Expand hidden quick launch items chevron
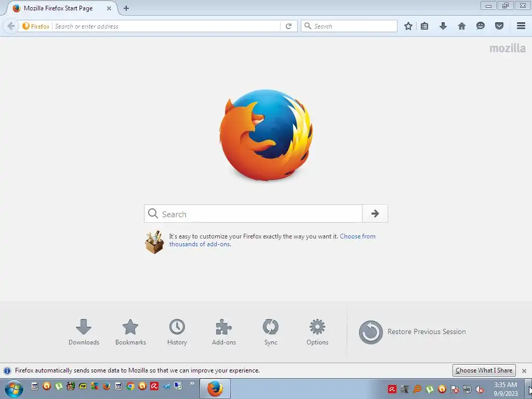The height and width of the screenshot is (399, 532). 192,383
